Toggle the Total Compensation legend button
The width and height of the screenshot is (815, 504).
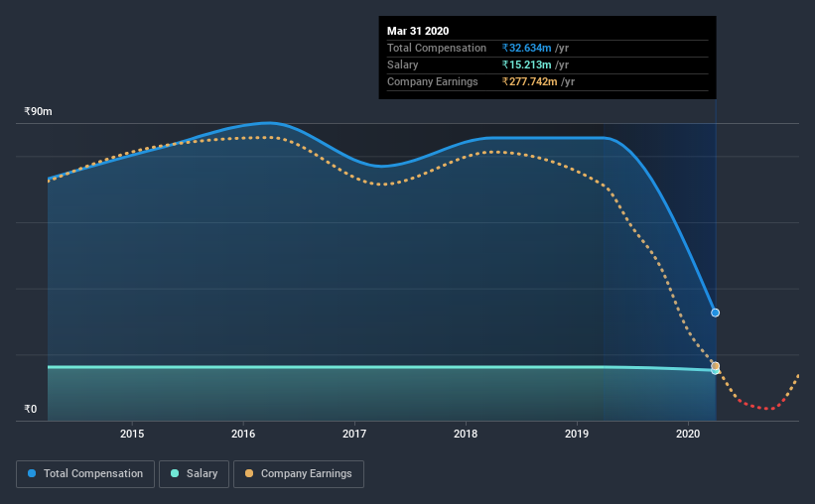pos(85,474)
